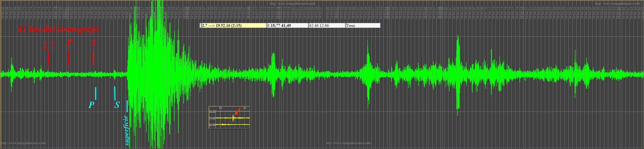The image size is (644, 149).
Task: Click cyan marker line above cyan 'S'
Action: [x=115, y=93]
